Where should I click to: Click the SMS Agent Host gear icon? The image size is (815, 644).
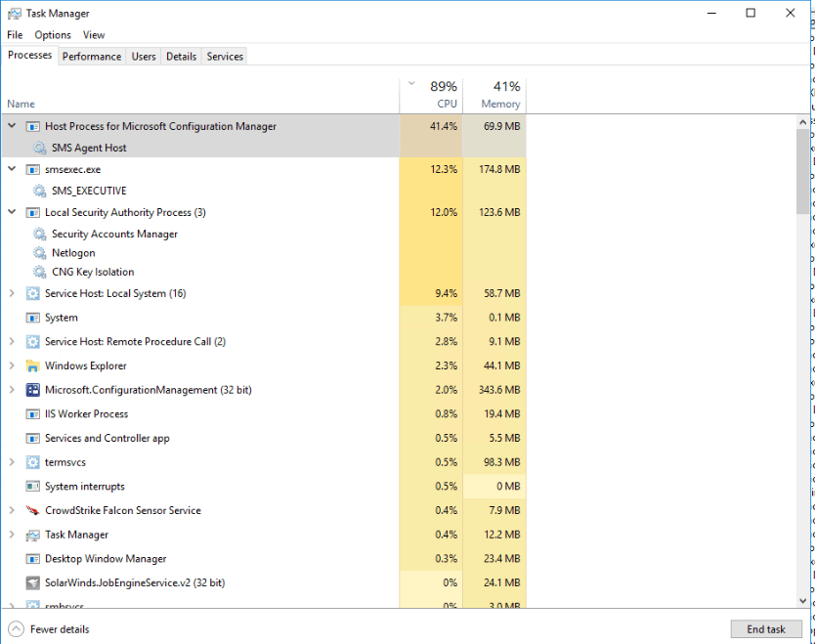pos(39,148)
